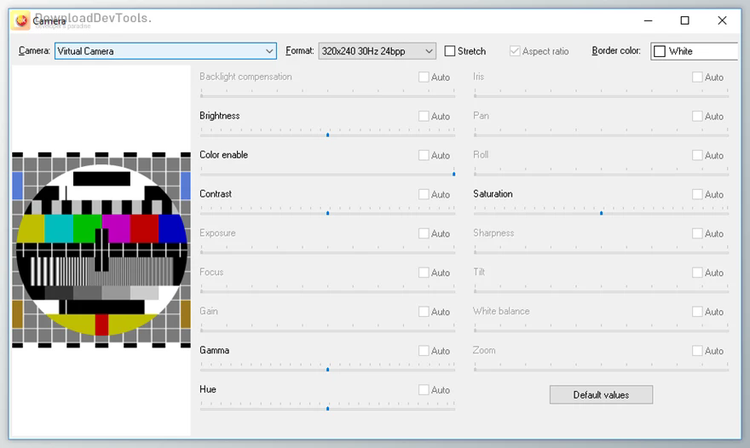Click the Saturation label
750x448 pixels.
click(x=493, y=194)
